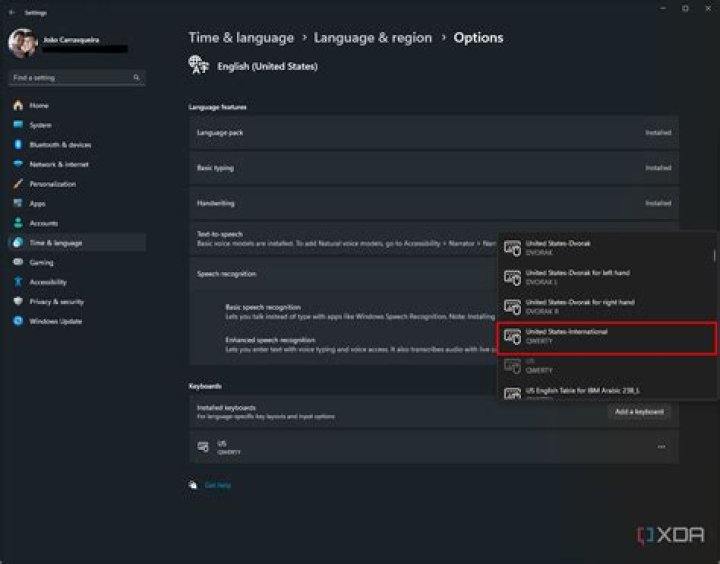Viewport: 720px width, 564px height.
Task: Click keyboard icon beside United States-Dvorak
Action: [512, 248]
